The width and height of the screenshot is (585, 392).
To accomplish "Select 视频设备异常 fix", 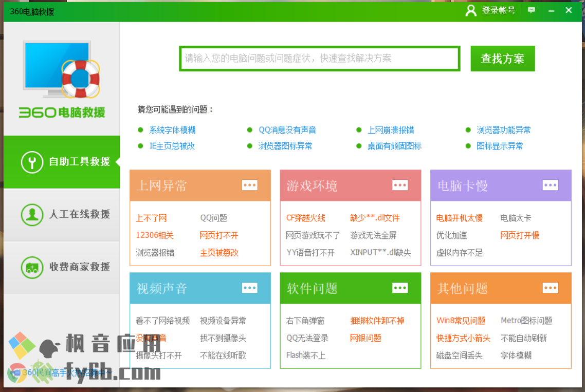I will click(223, 321).
